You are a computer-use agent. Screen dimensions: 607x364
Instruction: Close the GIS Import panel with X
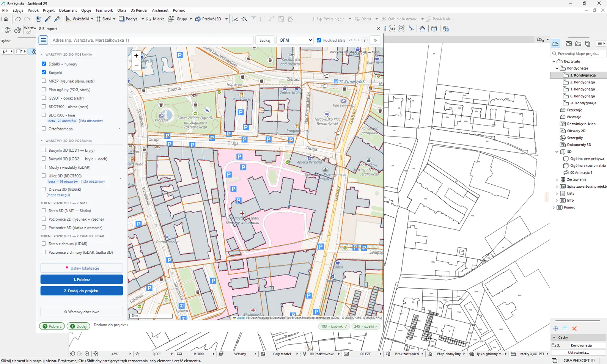pos(379,28)
